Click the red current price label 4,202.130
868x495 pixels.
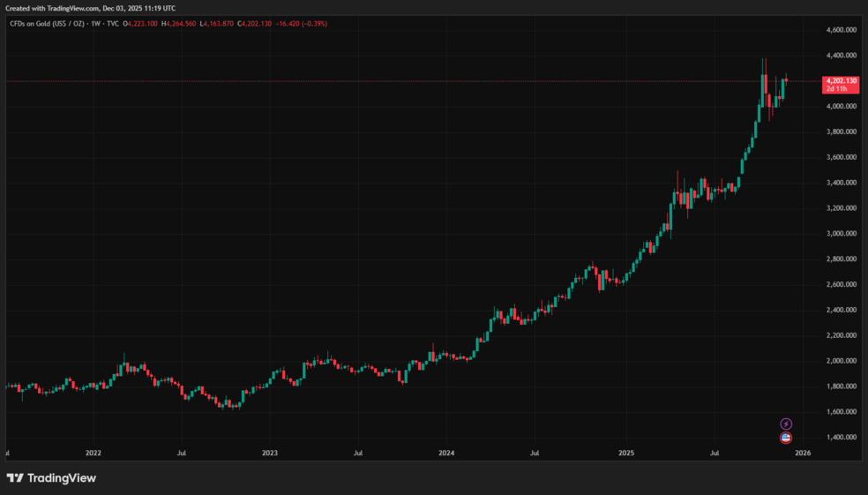pos(840,80)
